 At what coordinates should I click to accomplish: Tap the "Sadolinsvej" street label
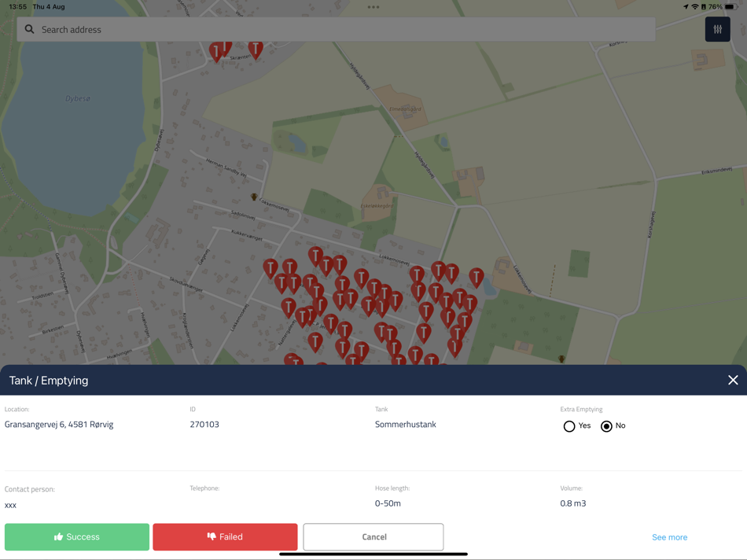point(243,215)
